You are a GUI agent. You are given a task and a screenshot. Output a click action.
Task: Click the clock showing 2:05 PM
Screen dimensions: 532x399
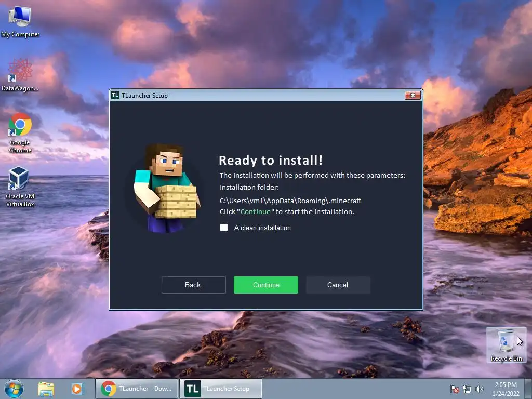coord(506,389)
